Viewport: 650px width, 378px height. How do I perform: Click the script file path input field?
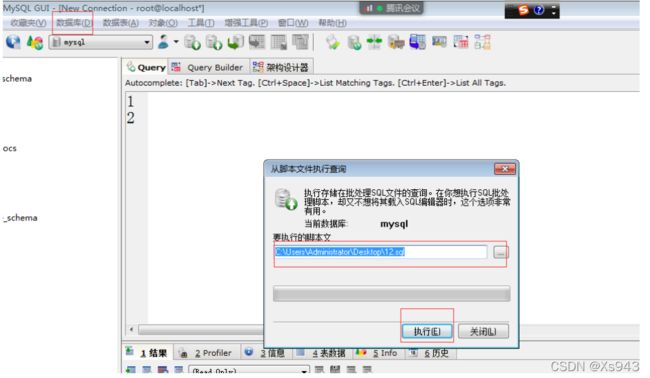[x=380, y=252]
